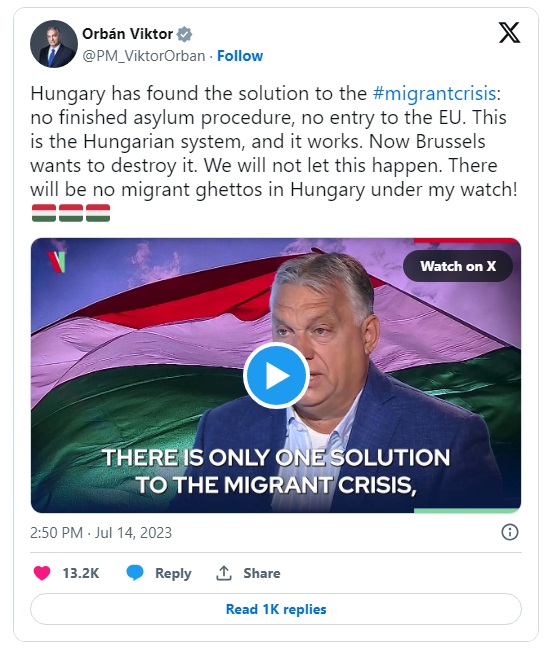
Task: Open the Orbán Viktor display name
Action: (127, 34)
